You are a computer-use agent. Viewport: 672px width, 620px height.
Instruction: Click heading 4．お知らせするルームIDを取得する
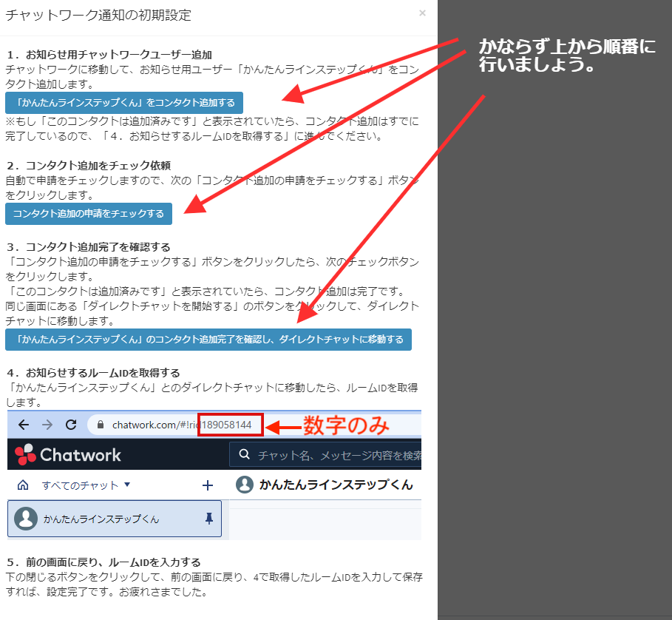pyautogui.click(x=93, y=373)
